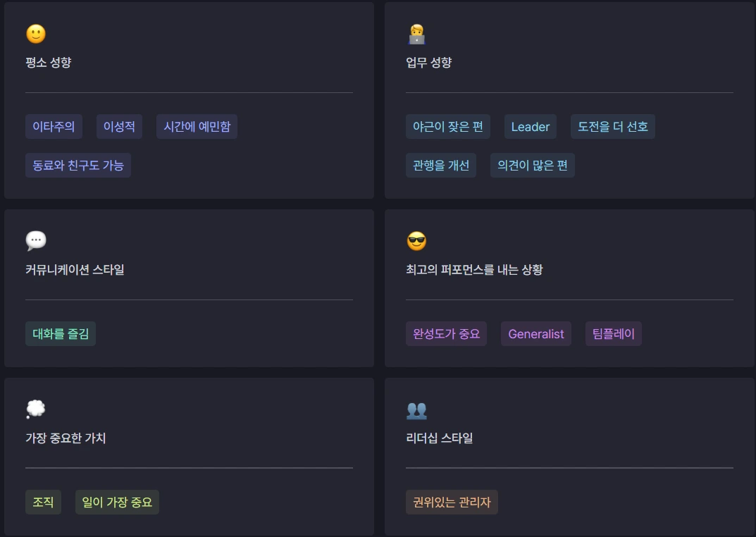Image resolution: width=756 pixels, height=537 pixels.
Task: Select the 이성적 tag
Action: [x=118, y=126]
